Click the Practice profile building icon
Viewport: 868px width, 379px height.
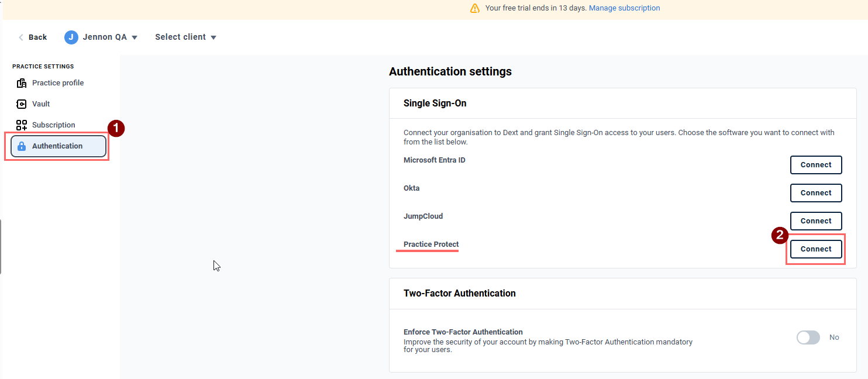22,83
